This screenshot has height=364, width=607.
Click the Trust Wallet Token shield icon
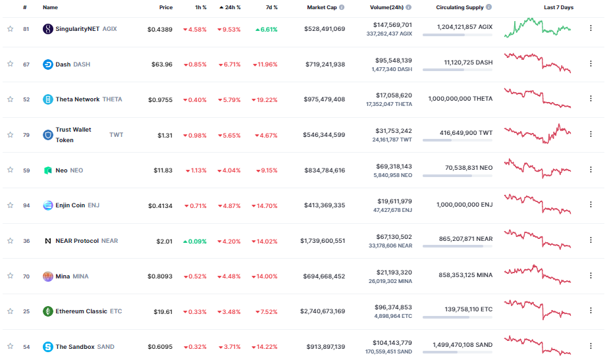tap(47, 135)
